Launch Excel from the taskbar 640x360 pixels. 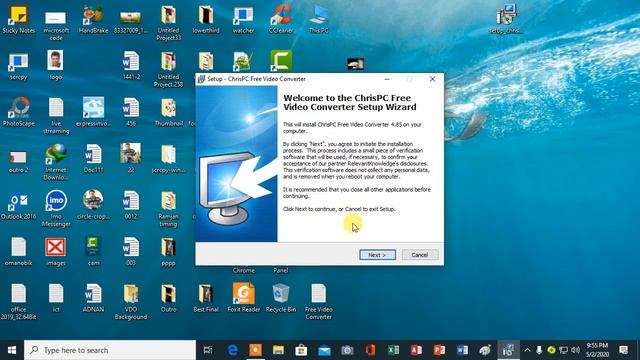[x=393, y=350]
